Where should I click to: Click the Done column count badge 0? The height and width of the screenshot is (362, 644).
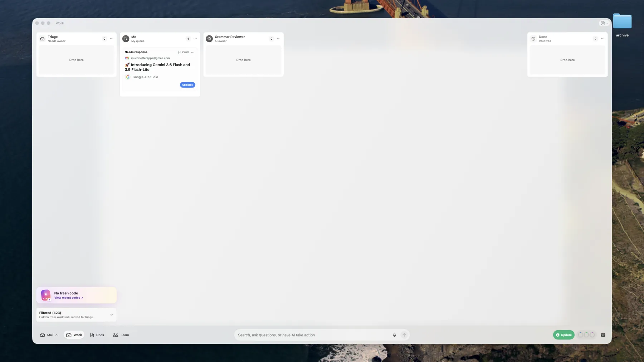[x=595, y=39]
